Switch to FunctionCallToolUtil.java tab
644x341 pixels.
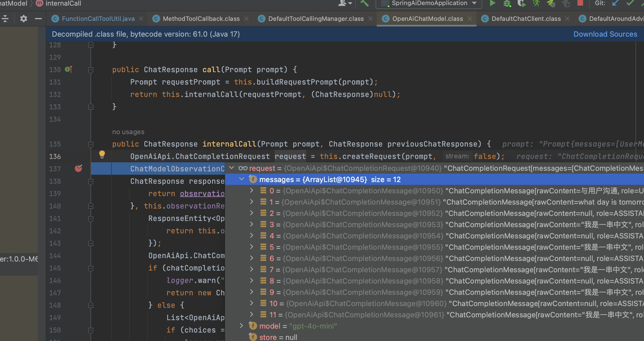tap(98, 19)
